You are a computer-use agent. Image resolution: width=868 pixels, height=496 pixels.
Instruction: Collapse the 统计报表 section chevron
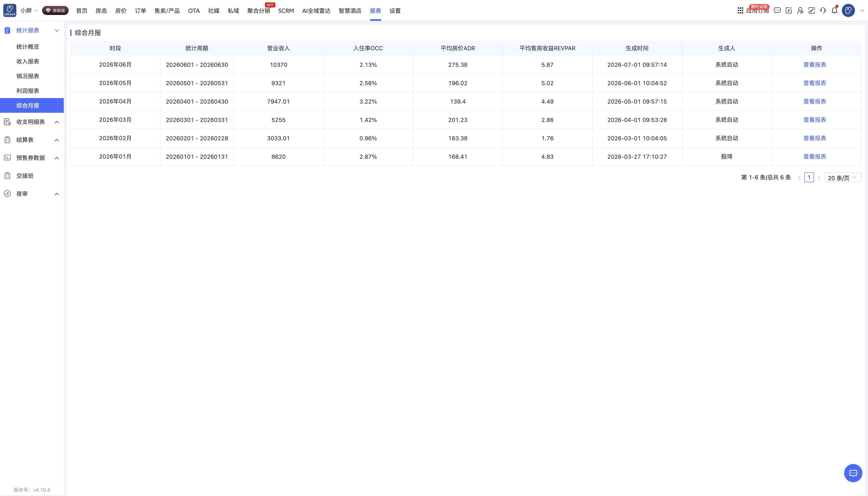(x=57, y=31)
